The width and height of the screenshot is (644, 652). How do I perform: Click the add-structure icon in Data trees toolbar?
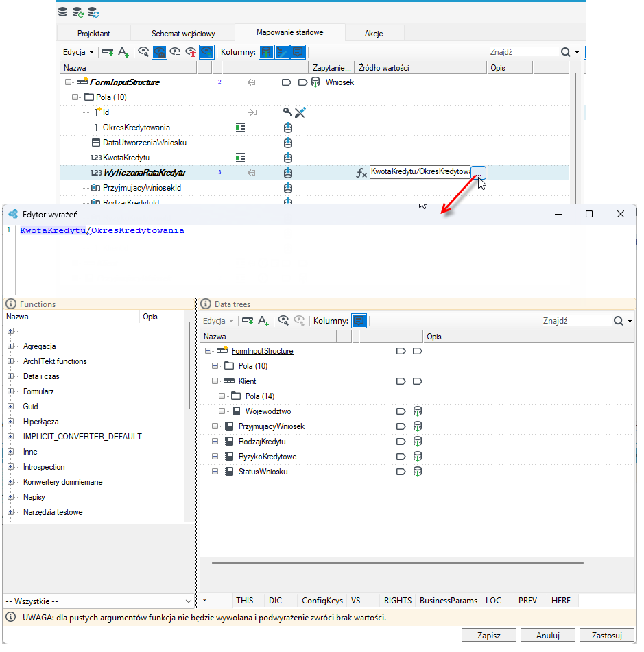248,321
